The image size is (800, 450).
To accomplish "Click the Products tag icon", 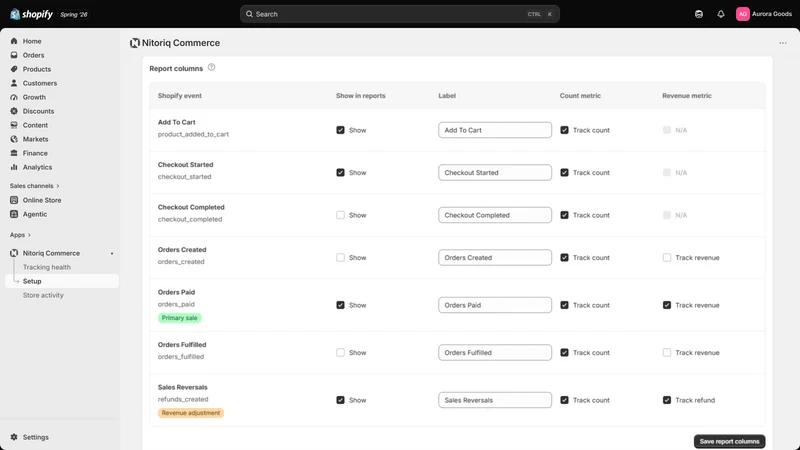I will point(14,69).
